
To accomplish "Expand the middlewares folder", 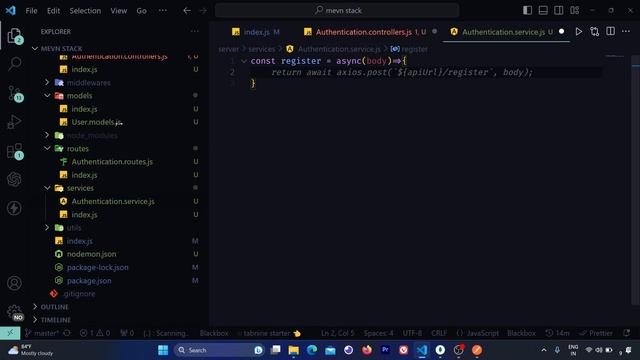I will tap(47, 82).
